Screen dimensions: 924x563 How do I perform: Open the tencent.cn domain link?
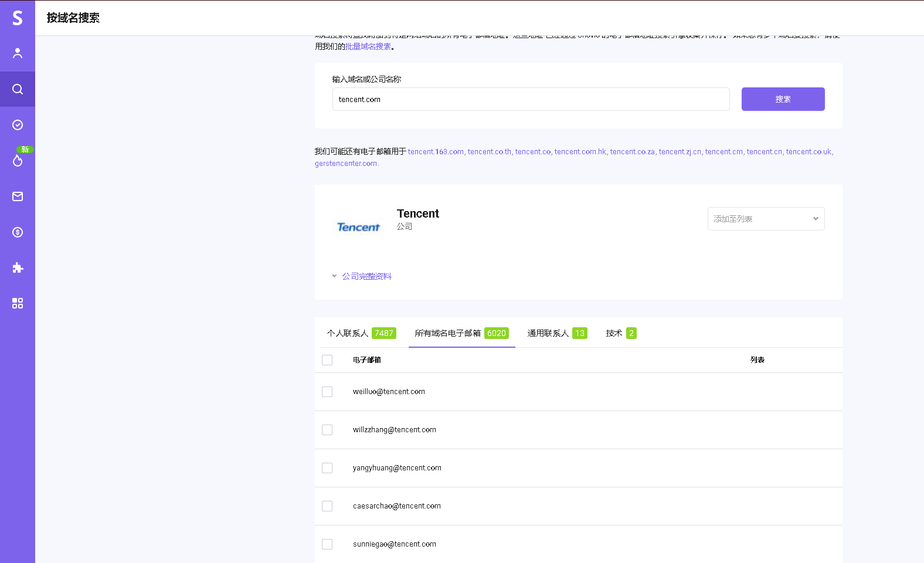[765, 152]
